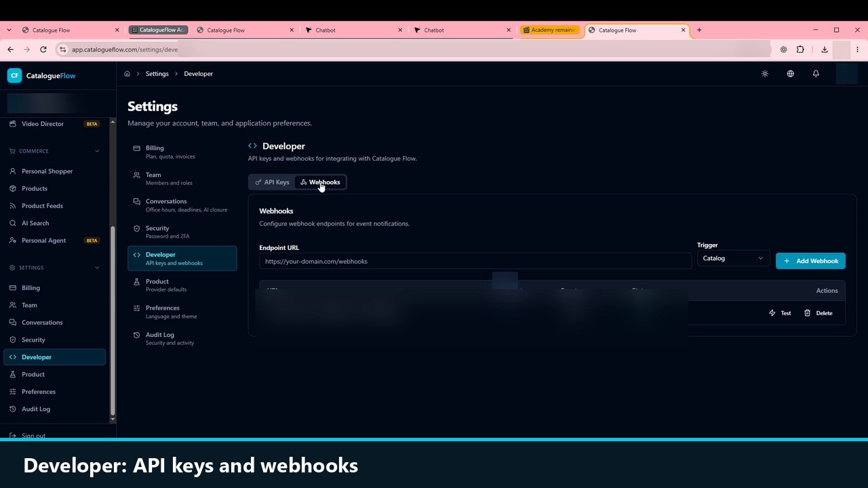Open browser extensions puzzle icon
This screenshot has width=868, height=488.
(x=800, y=49)
